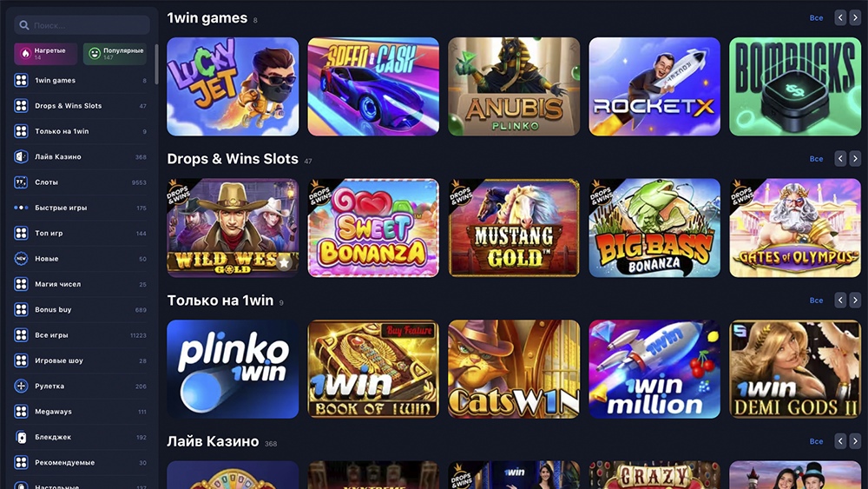This screenshot has height=489, width=868.
Task: Select the Популярные smiley filter
Action: (x=115, y=54)
